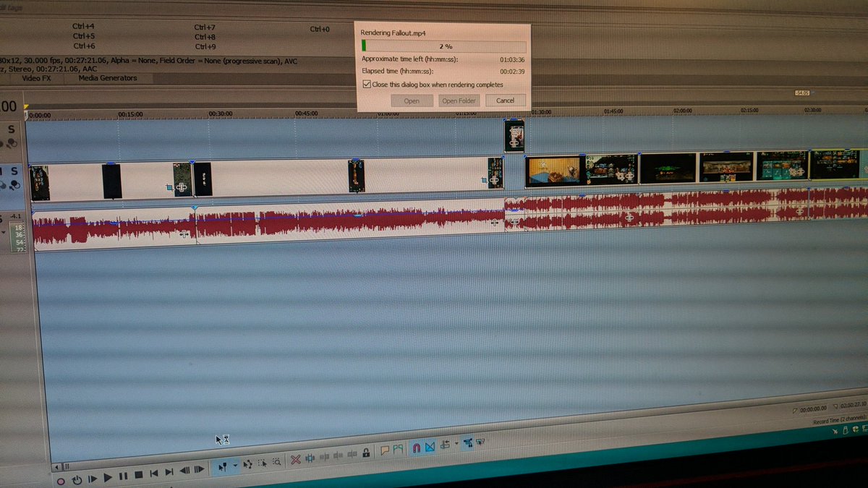Click the audio track -4.1 volume readout
The width and height of the screenshot is (868, 488).
pyautogui.click(x=15, y=216)
